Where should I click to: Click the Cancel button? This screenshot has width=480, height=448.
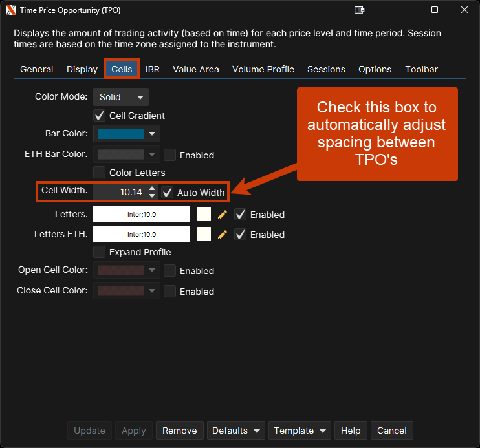pyautogui.click(x=392, y=431)
